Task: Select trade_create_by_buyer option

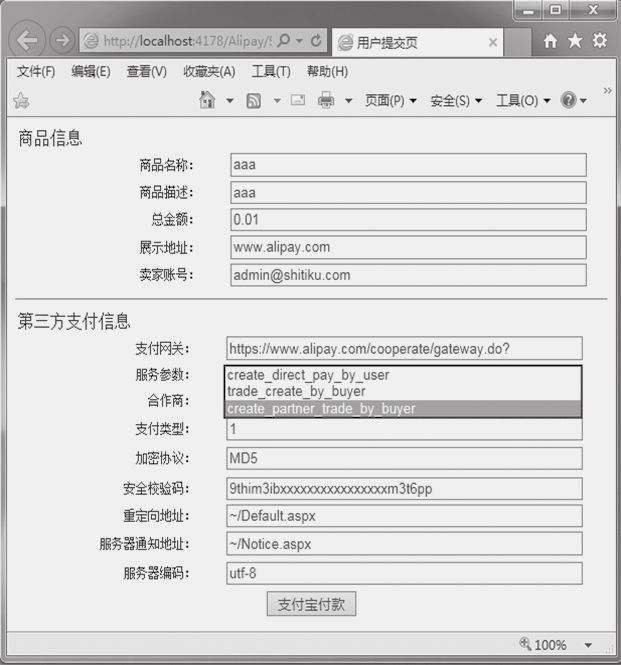Action: point(403,391)
